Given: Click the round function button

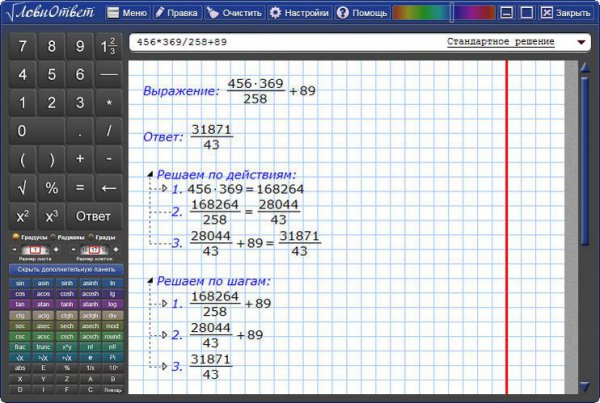Looking at the screenshot, I should (x=112, y=336).
